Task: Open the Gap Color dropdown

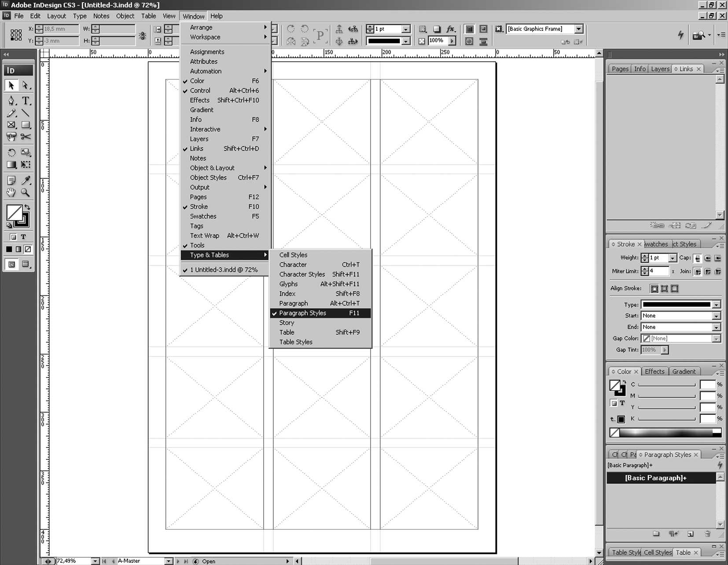Action: point(717,339)
